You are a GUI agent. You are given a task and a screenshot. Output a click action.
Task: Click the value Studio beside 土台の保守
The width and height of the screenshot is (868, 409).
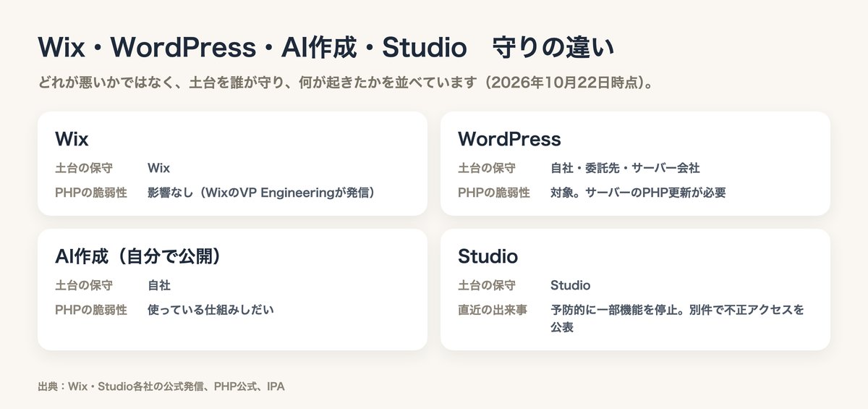(x=570, y=285)
